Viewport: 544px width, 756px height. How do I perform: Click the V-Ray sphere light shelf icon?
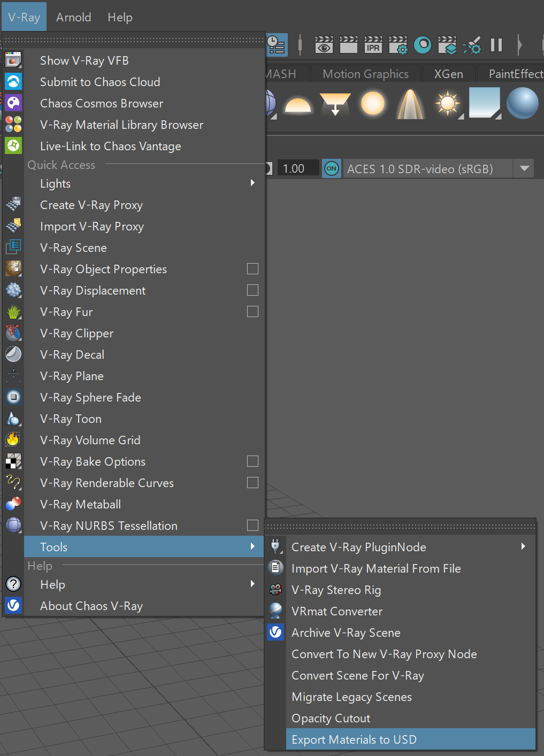pyautogui.click(x=373, y=103)
